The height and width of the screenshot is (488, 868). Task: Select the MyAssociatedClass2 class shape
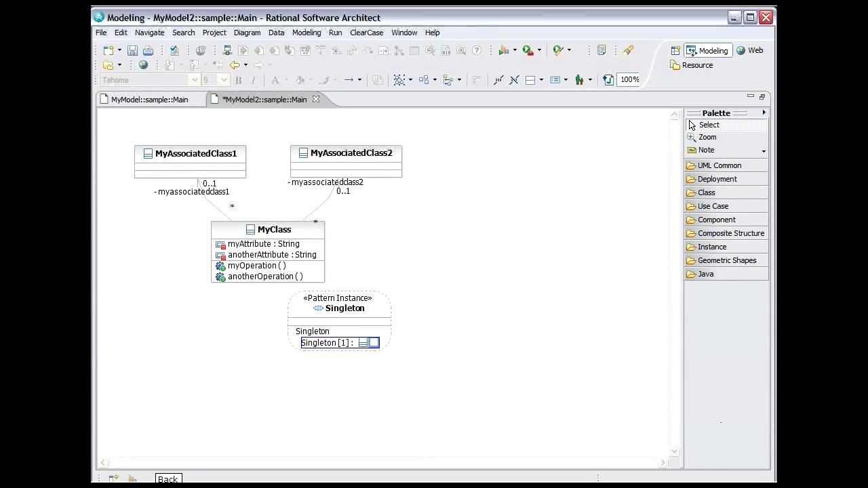click(346, 161)
